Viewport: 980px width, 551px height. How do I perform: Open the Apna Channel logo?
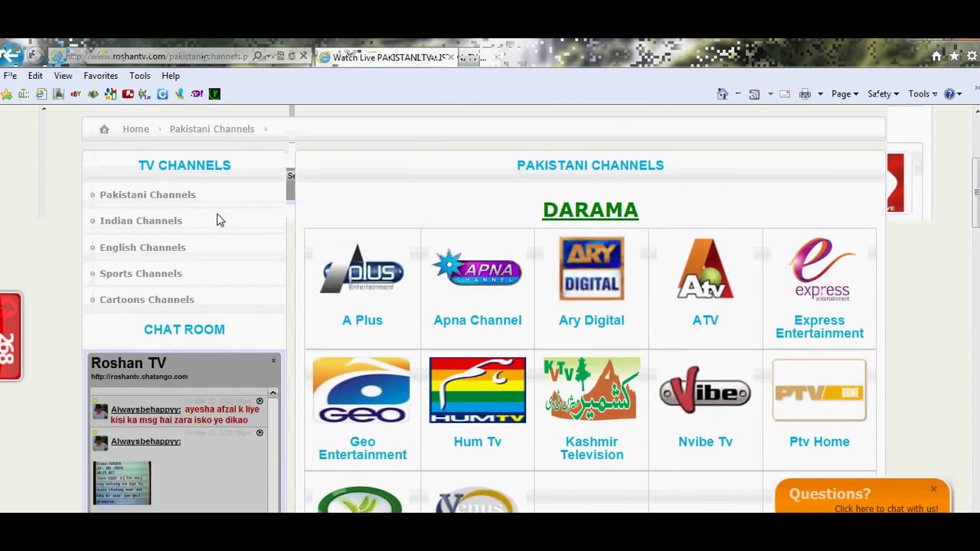pyautogui.click(x=477, y=269)
